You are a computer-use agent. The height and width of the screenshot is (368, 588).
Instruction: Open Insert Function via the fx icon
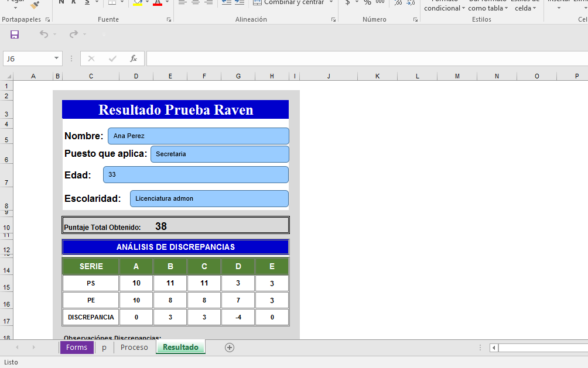(x=133, y=59)
